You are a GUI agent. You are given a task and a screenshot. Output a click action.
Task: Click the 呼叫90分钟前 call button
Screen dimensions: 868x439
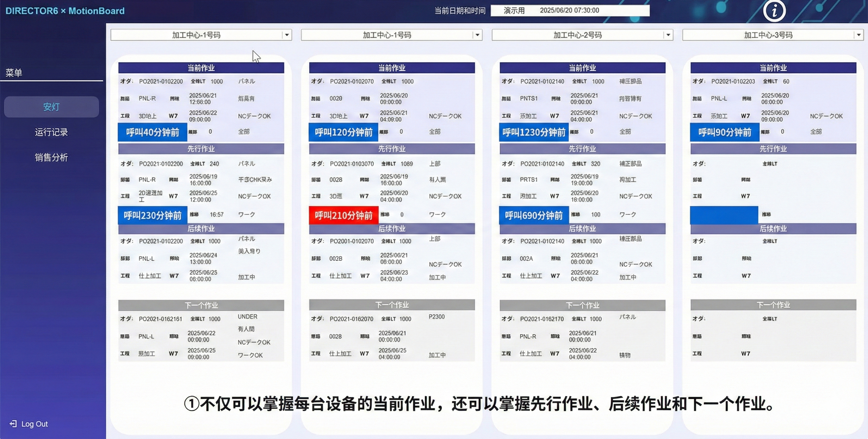[724, 132]
